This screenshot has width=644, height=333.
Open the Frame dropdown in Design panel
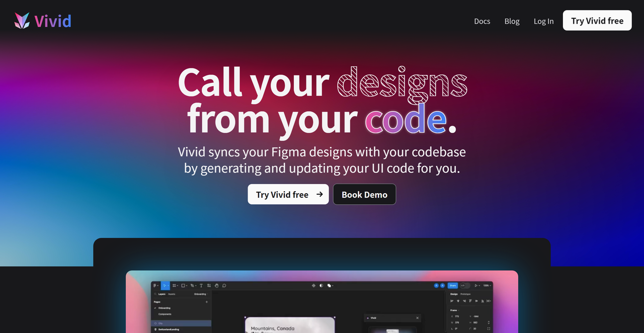(454, 310)
